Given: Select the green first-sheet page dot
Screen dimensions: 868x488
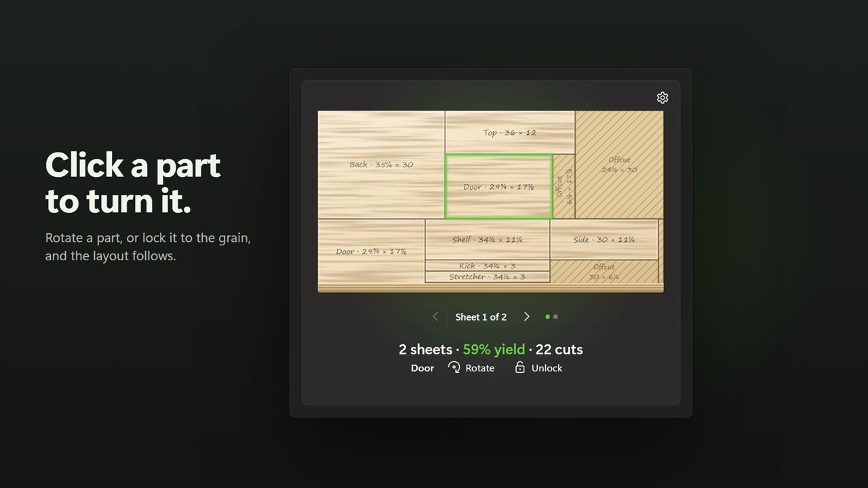Looking at the screenshot, I should tap(548, 317).
